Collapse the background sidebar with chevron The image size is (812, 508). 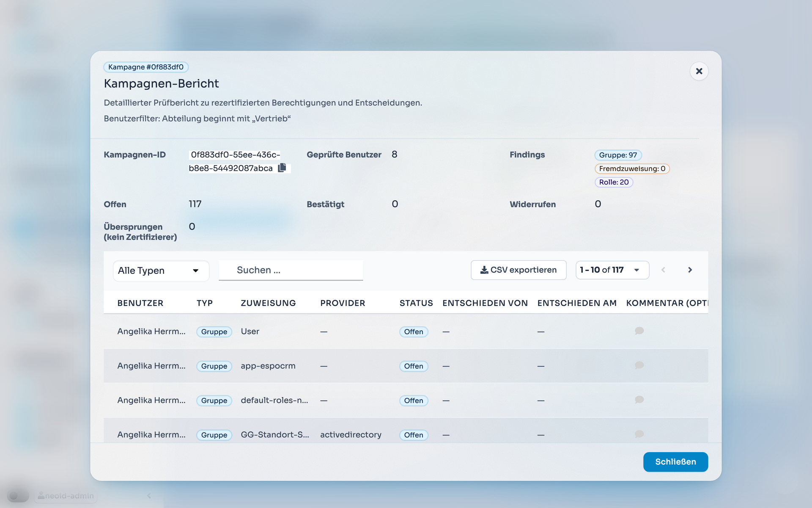149,496
